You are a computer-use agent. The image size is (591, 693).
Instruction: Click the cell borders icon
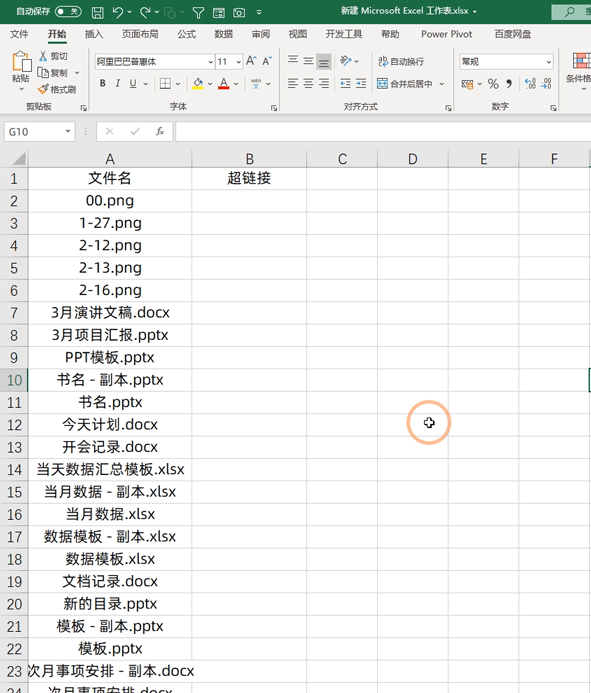[165, 84]
